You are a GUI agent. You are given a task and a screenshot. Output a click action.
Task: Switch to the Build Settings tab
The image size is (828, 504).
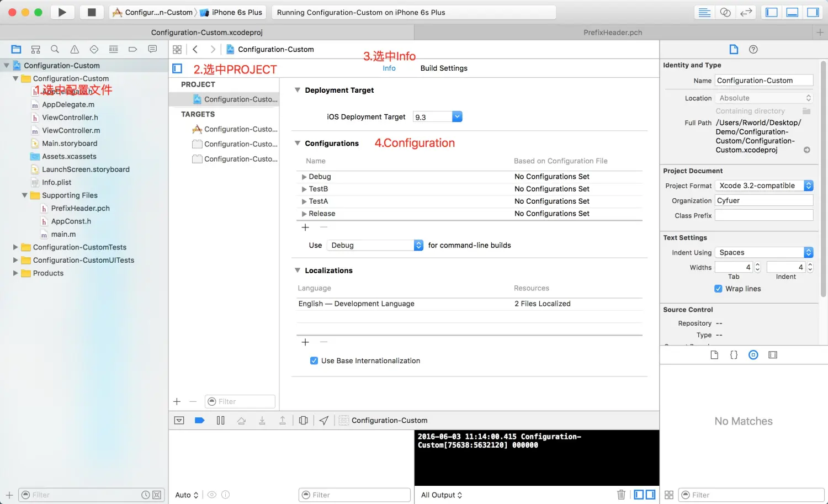point(444,68)
